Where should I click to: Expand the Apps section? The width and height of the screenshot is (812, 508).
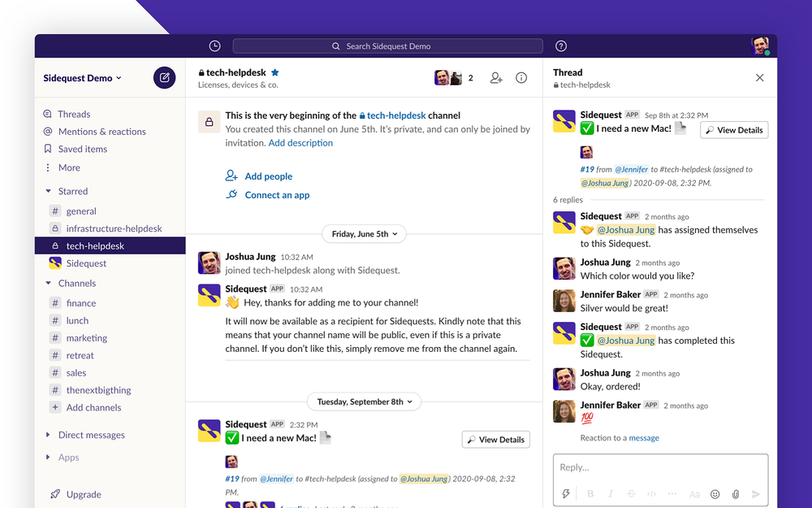coord(48,457)
